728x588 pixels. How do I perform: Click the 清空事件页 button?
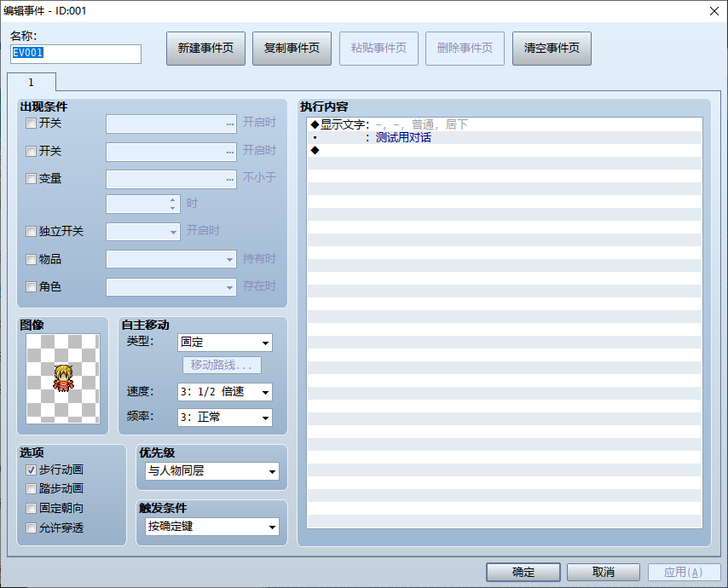pos(552,49)
